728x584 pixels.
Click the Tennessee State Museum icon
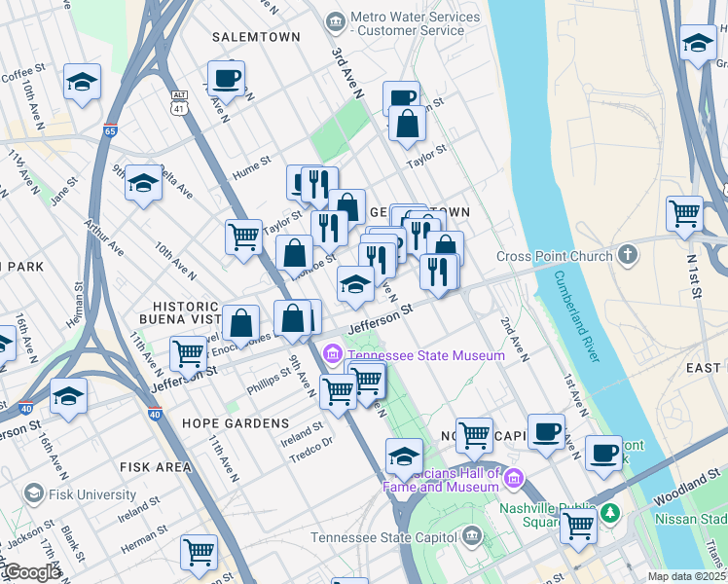pyautogui.click(x=333, y=355)
